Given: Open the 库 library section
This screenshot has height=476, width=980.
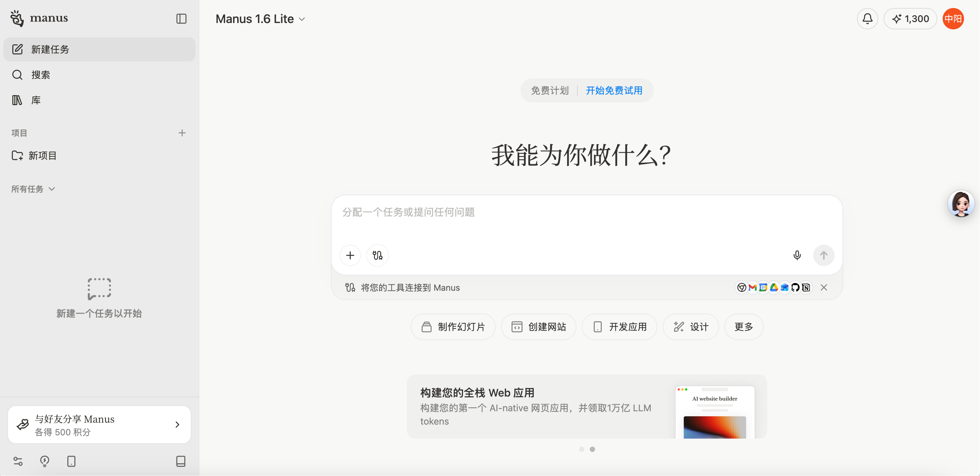Looking at the screenshot, I should point(36,100).
